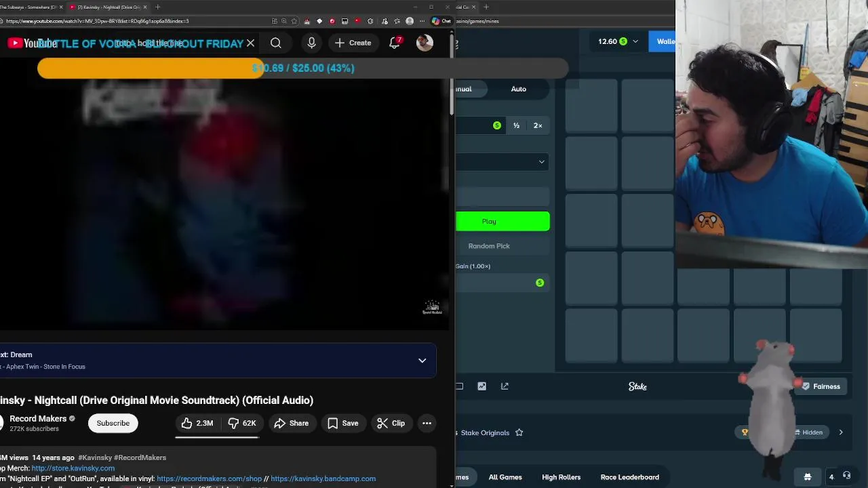Open the 12.60 balance currency dropdown
This screenshot has height=488, width=868.
pyautogui.click(x=618, y=41)
